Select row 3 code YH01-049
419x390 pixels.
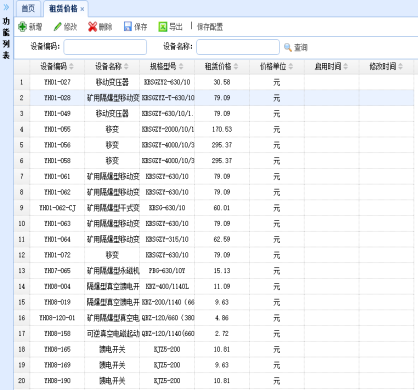tap(57, 113)
